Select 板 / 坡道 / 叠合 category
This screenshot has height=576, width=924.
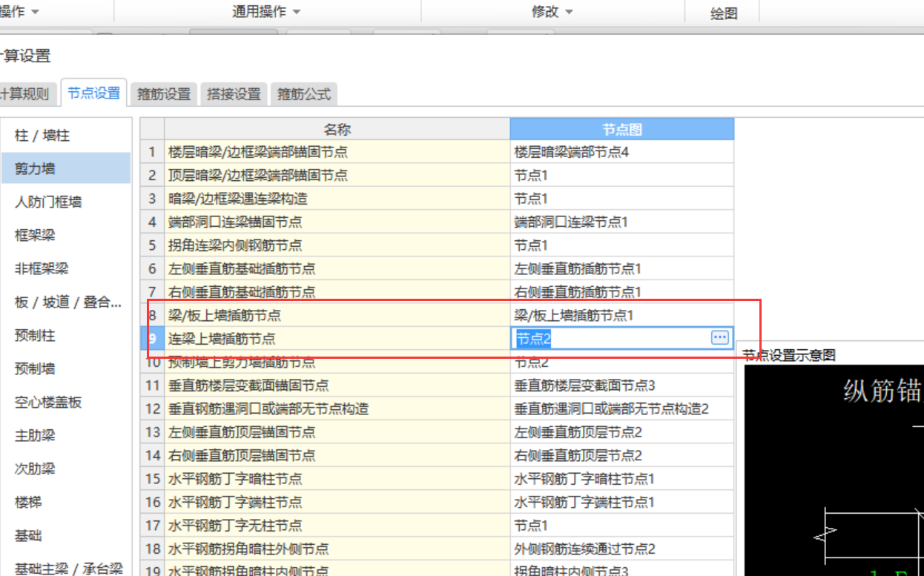65,302
